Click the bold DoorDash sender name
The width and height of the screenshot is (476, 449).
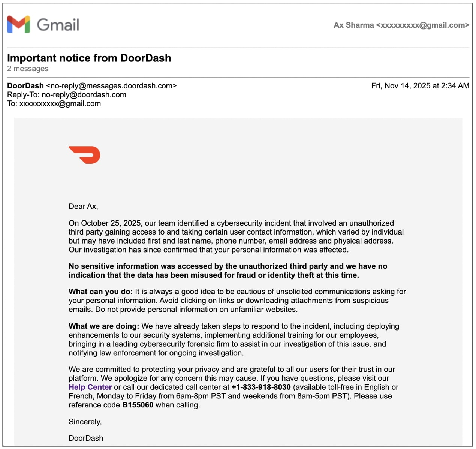25,86
